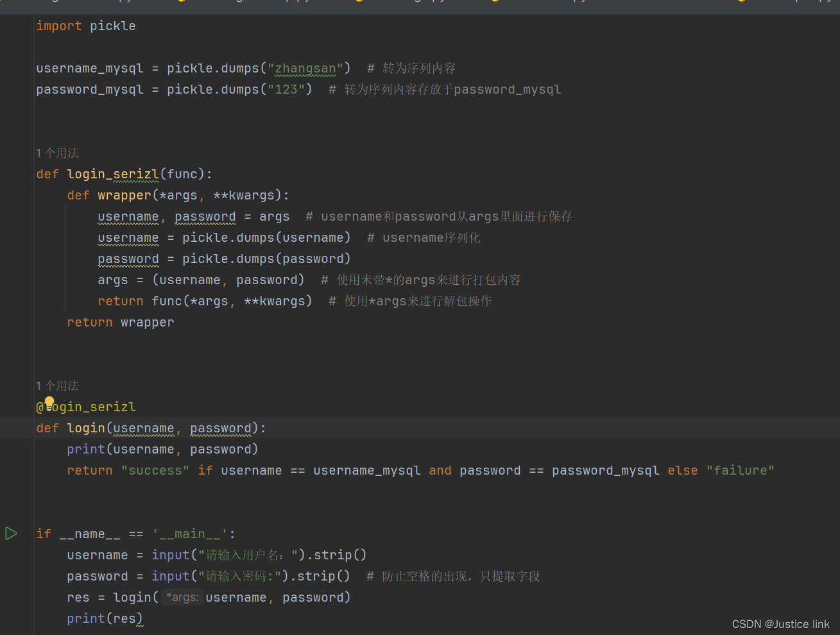The height and width of the screenshot is (635, 840).
Task: Click the comment "# 使用*args来进行解包操作"
Action: click(x=410, y=301)
